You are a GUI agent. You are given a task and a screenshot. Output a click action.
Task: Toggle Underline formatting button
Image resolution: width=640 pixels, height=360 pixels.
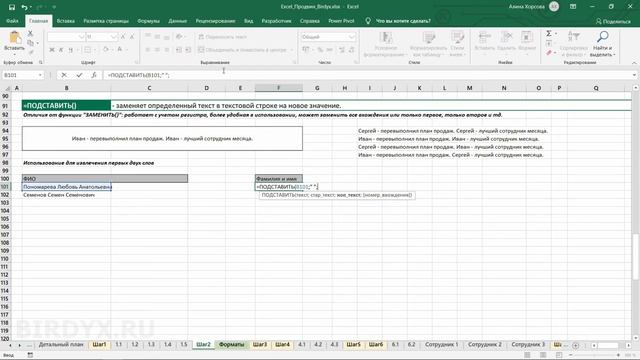coord(71,50)
